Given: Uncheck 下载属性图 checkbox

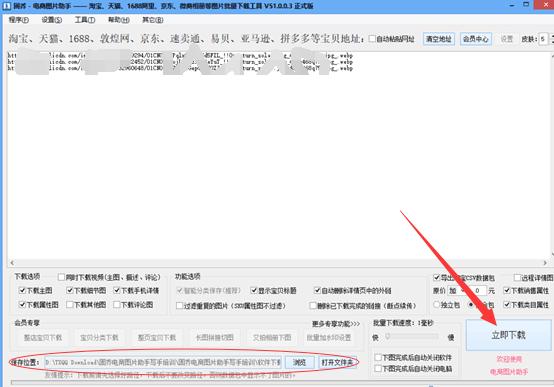Looking at the screenshot, I should click(x=22, y=305).
